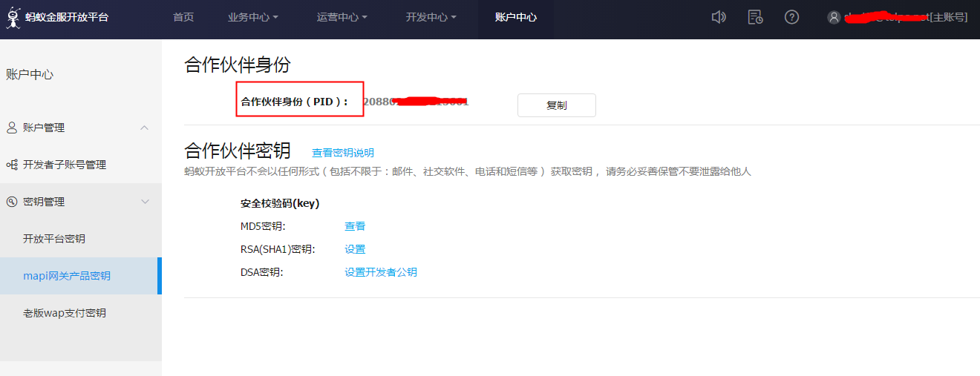Open 老版wap支付密钥 sidebar item
Image resolution: width=980 pixels, height=376 pixels.
point(65,313)
